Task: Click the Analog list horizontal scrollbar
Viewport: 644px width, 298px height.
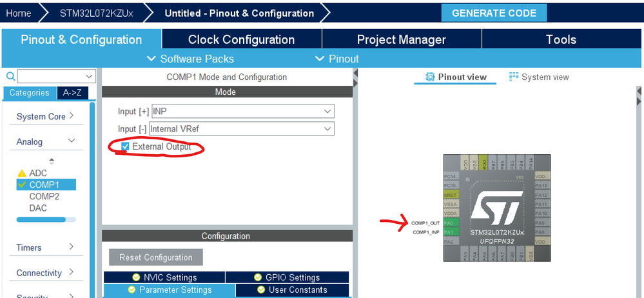Action: tap(41, 219)
